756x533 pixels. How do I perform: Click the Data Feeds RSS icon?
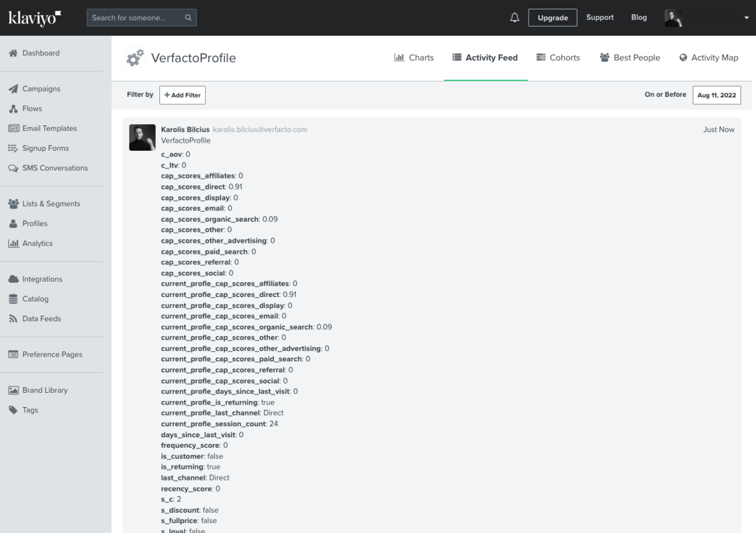click(13, 319)
